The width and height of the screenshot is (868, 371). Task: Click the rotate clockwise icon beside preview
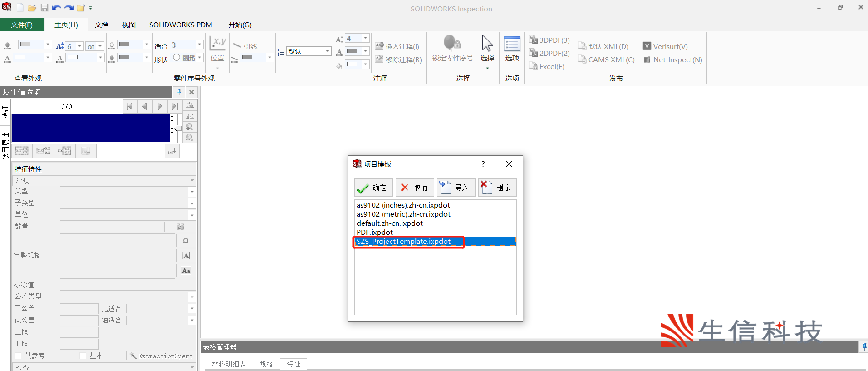tap(190, 116)
